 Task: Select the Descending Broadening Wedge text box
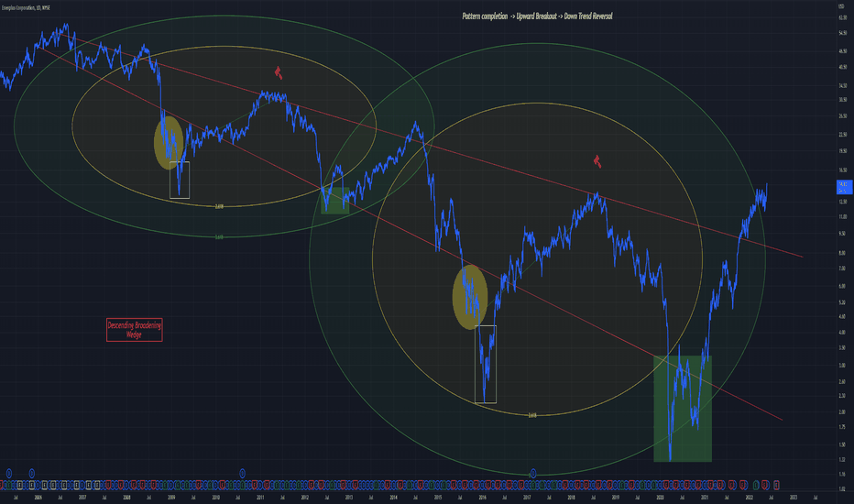click(135, 330)
